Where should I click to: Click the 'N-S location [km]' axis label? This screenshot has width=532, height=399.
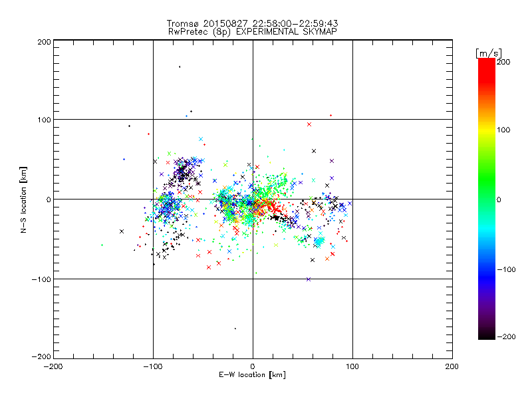pyautogui.click(x=23, y=200)
